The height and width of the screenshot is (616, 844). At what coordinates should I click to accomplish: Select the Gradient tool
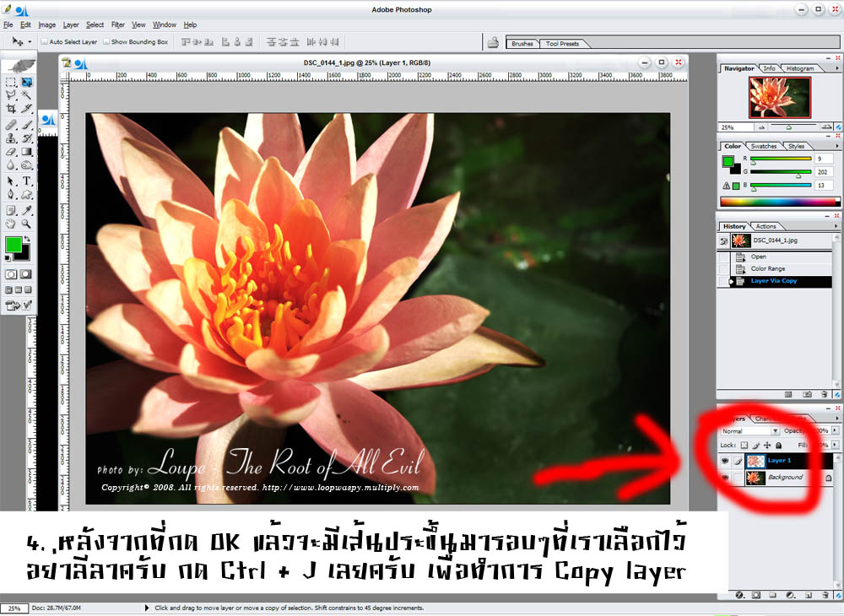point(26,152)
